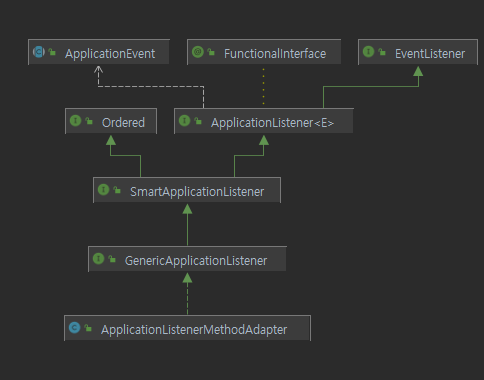Image resolution: width=484 pixels, height=380 pixels.
Task: Click the interface icon of Ordered
Action: coord(75,121)
